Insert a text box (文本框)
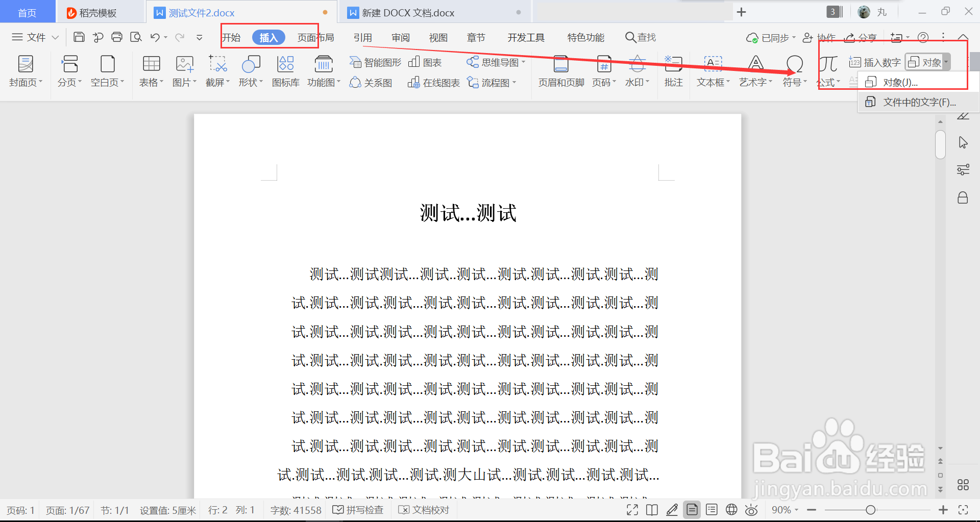Viewport: 980px width, 522px height. point(713,71)
